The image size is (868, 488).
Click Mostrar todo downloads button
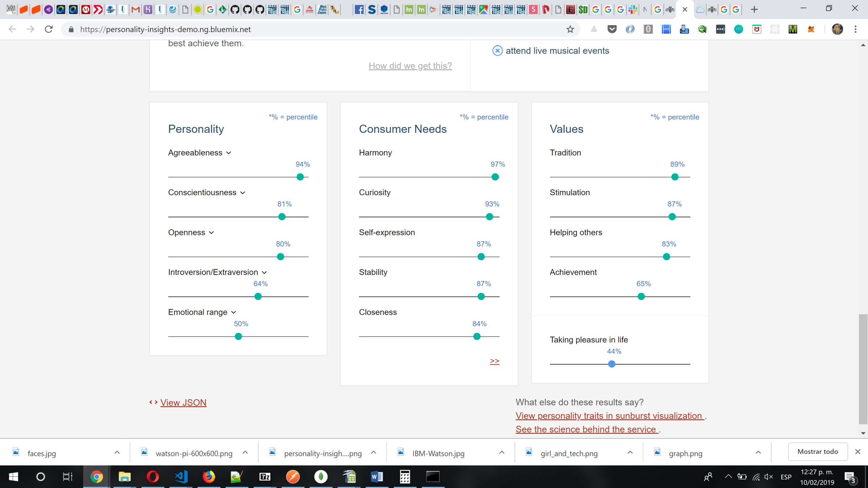click(x=817, y=451)
